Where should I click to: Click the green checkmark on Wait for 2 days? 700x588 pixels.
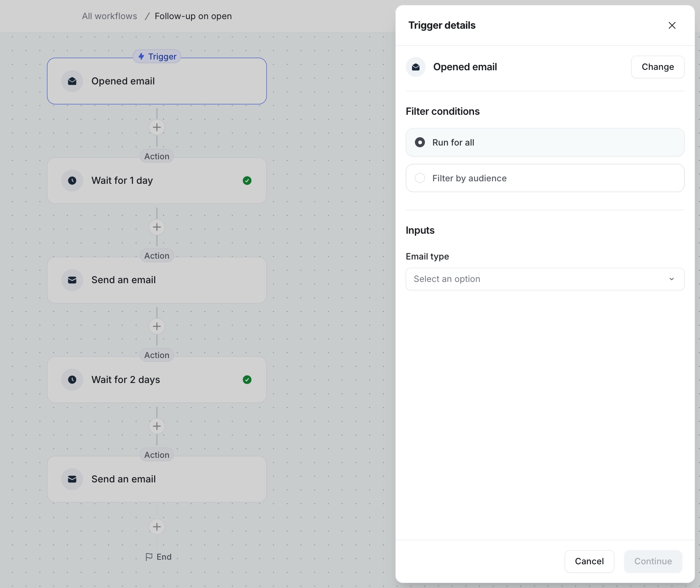(247, 380)
